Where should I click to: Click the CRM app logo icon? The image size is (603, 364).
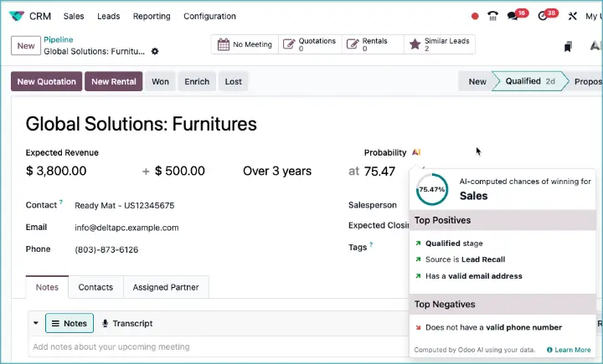pos(17,16)
